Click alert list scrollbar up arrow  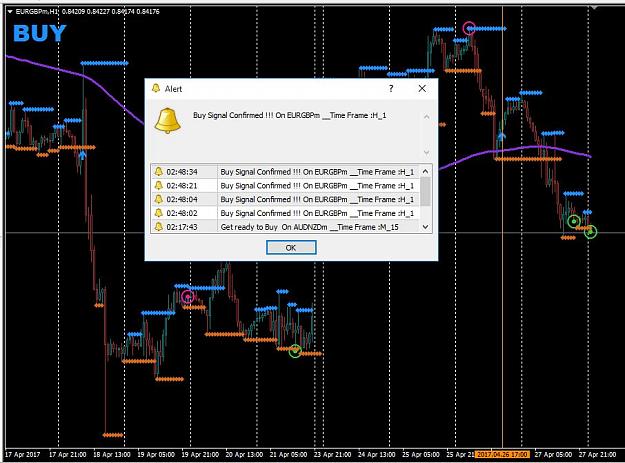[x=425, y=171]
